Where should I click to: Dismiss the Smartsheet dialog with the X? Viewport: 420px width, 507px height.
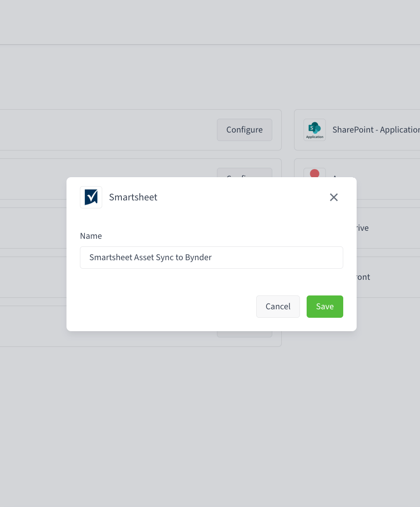[x=334, y=197]
